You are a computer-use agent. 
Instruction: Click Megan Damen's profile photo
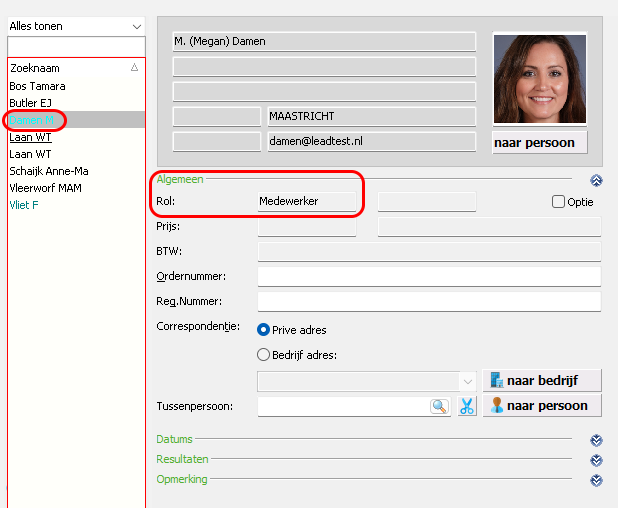(540, 79)
